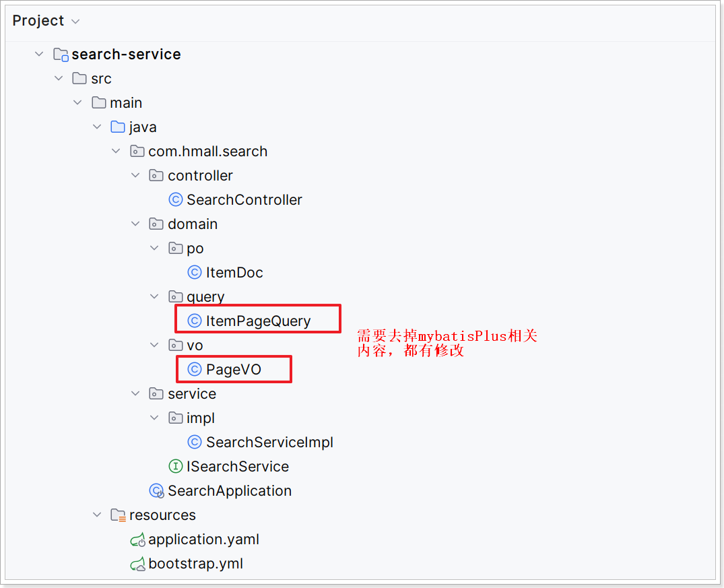Select the service package
724x588 pixels.
191,394
